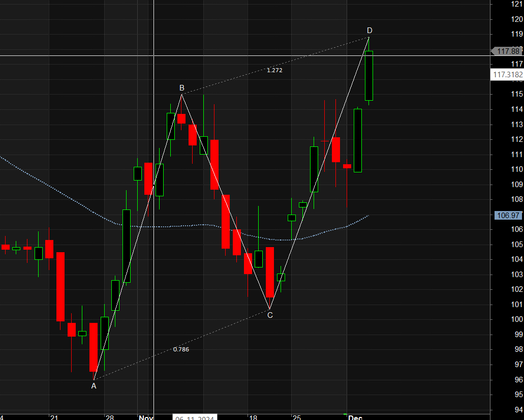Click the Nov label on time axis
Screen dimensions: 524x420
(146, 417)
